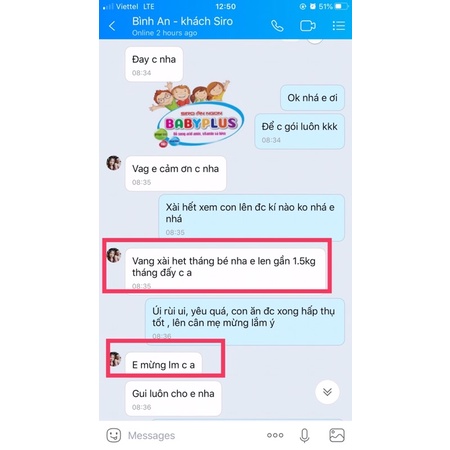Select the 'Gui luôn cho e nha' message

click(x=173, y=399)
